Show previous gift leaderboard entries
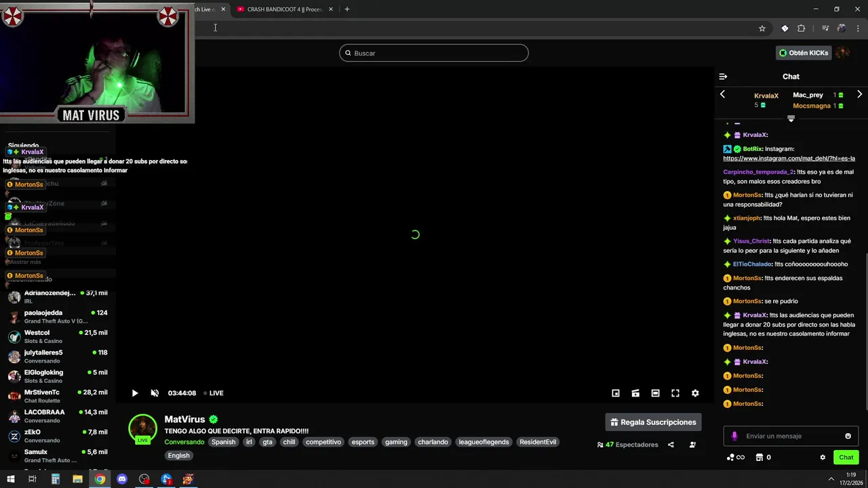 tap(722, 94)
